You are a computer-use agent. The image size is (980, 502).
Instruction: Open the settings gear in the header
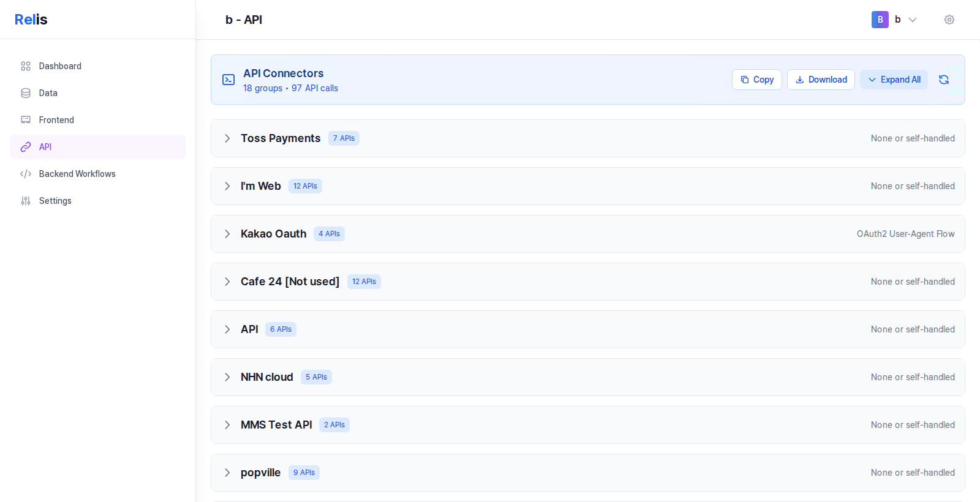[949, 20]
